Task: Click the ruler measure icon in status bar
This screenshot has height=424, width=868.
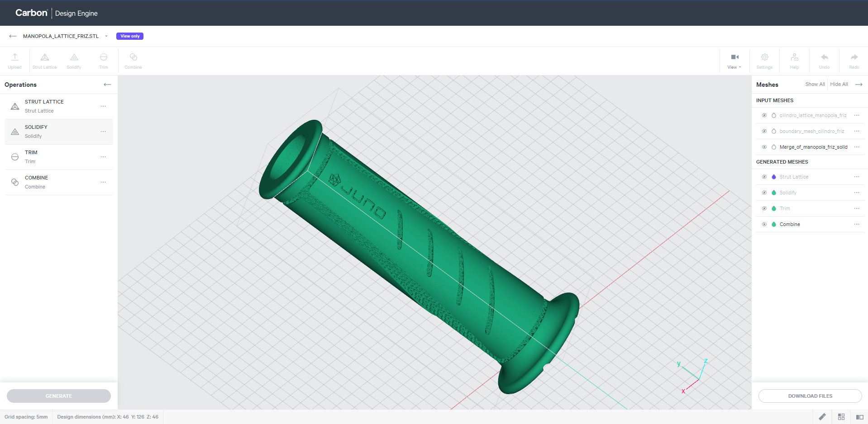Action: tap(822, 417)
